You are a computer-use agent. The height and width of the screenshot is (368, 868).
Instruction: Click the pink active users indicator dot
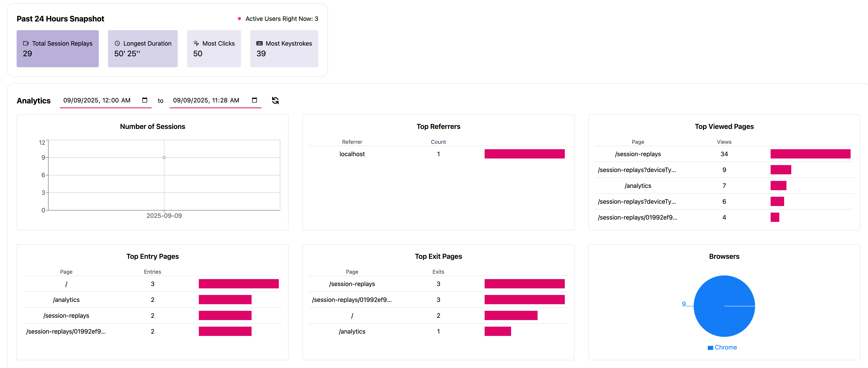pos(240,19)
